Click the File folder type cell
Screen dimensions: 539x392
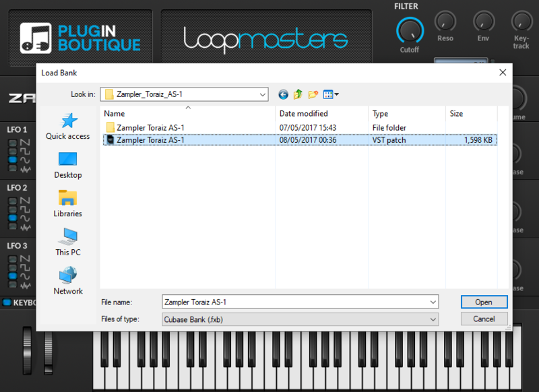tap(389, 127)
